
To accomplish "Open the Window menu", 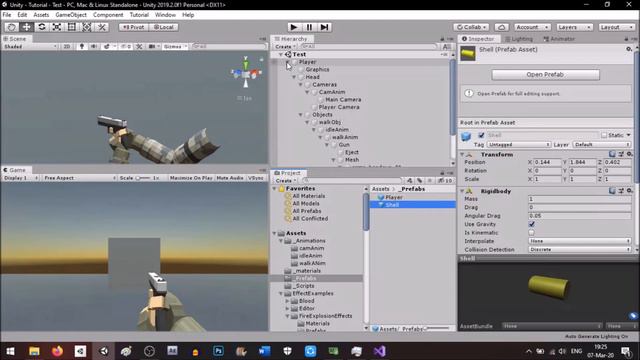I will [x=165, y=15].
